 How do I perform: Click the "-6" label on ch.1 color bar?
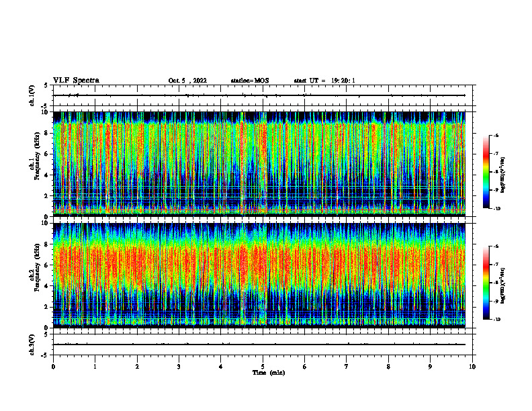(496, 136)
